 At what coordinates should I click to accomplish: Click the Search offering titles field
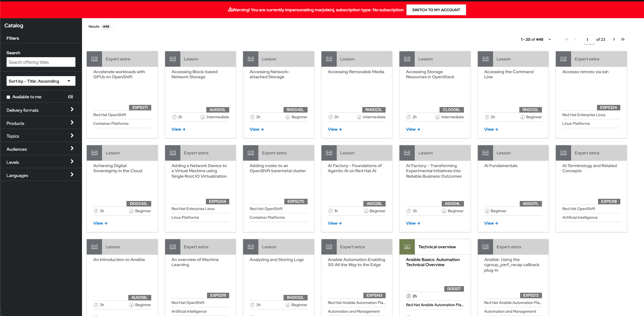[x=41, y=62]
